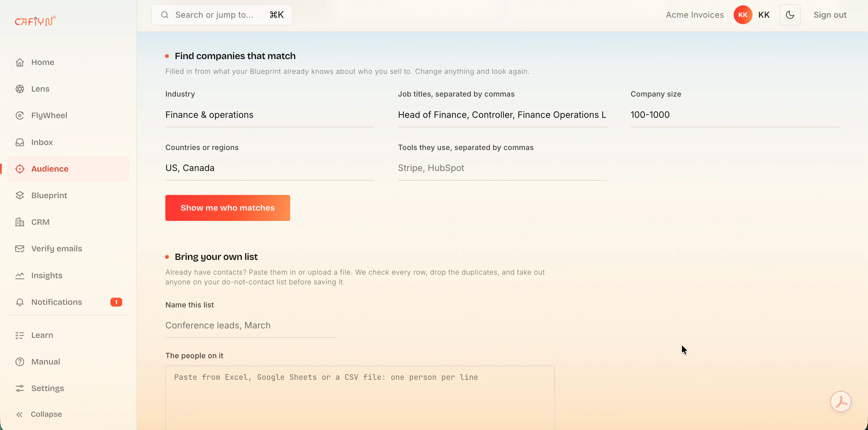Image resolution: width=868 pixels, height=430 pixels.
Task: Click the people on it textarea
Action: click(x=360, y=398)
